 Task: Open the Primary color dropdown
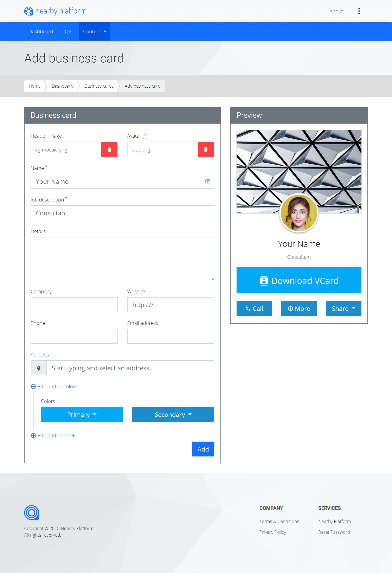[82, 415]
